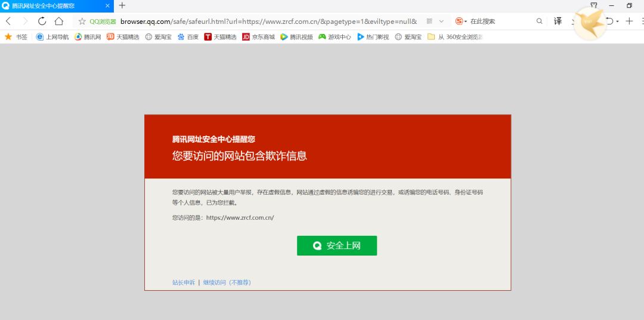Click the translate (译) icon

point(558,21)
